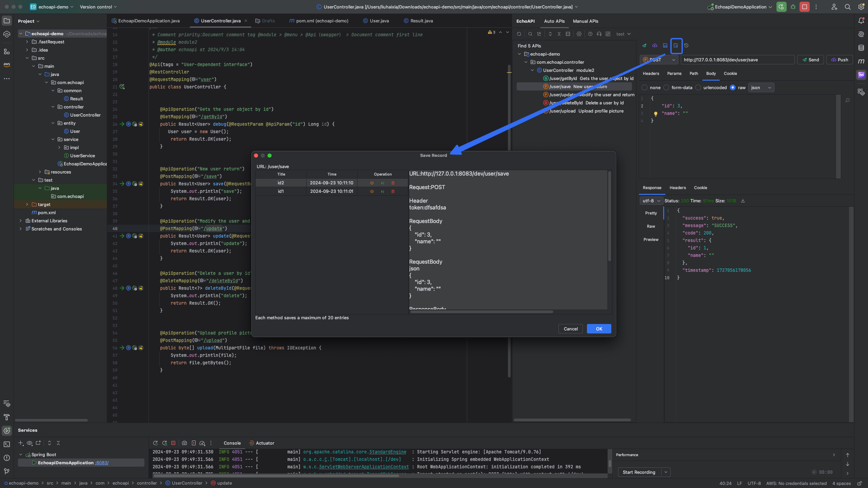The image size is (868, 488).
Task: Delete the id1 saved record
Action: tap(393, 191)
